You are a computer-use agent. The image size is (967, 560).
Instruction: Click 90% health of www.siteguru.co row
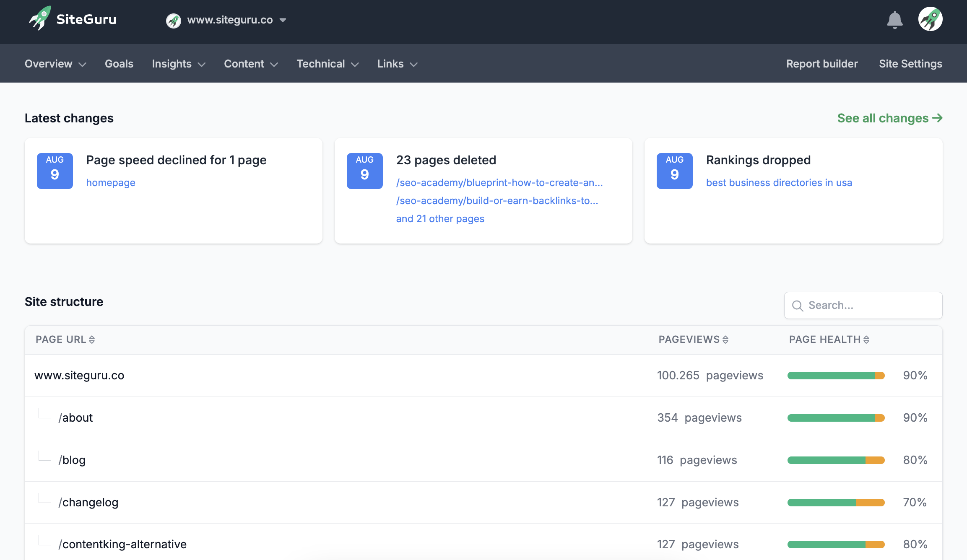(915, 376)
